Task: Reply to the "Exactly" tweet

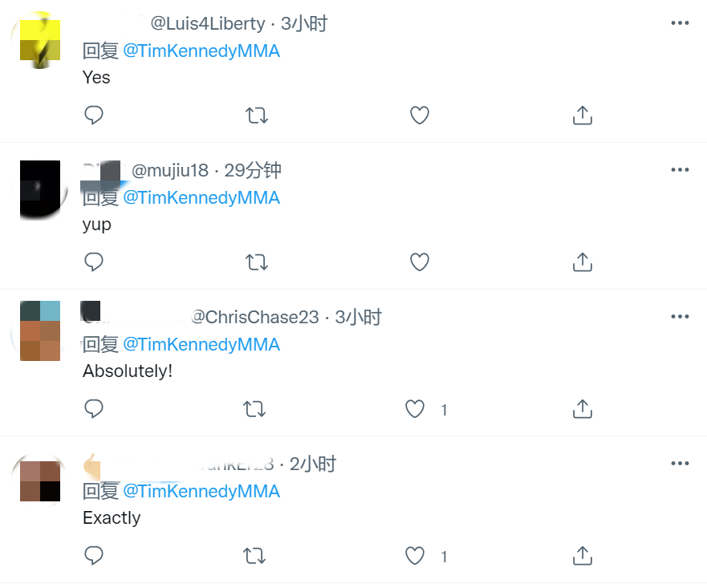Action: pyautogui.click(x=94, y=556)
